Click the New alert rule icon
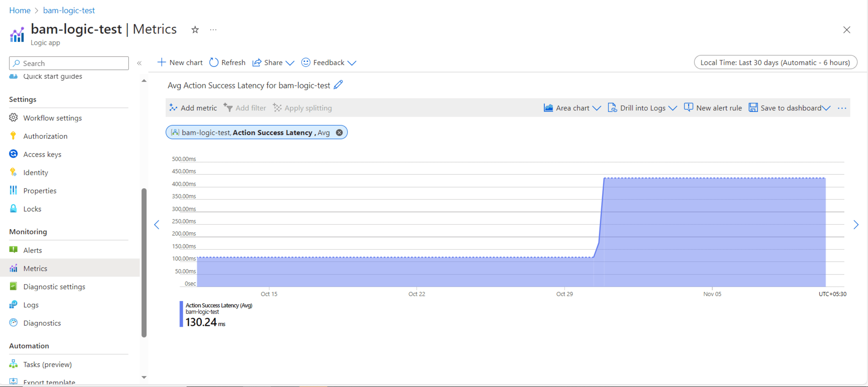 click(x=688, y=108)
